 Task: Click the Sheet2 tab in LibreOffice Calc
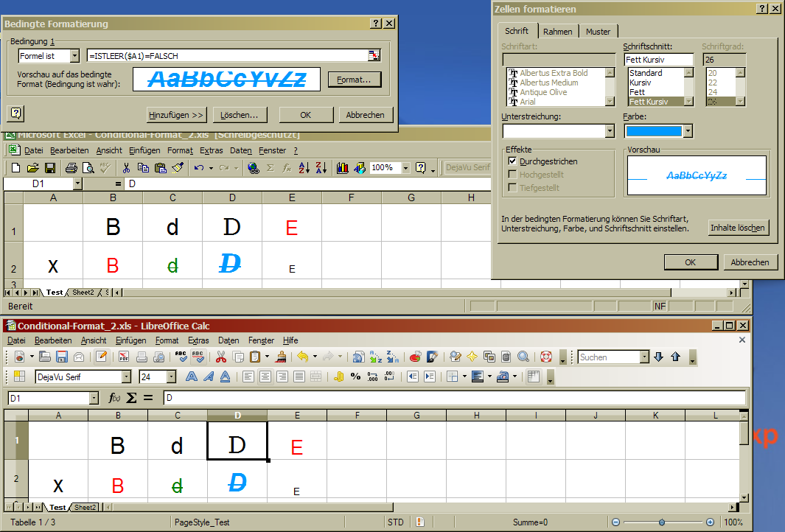point(85,507)
